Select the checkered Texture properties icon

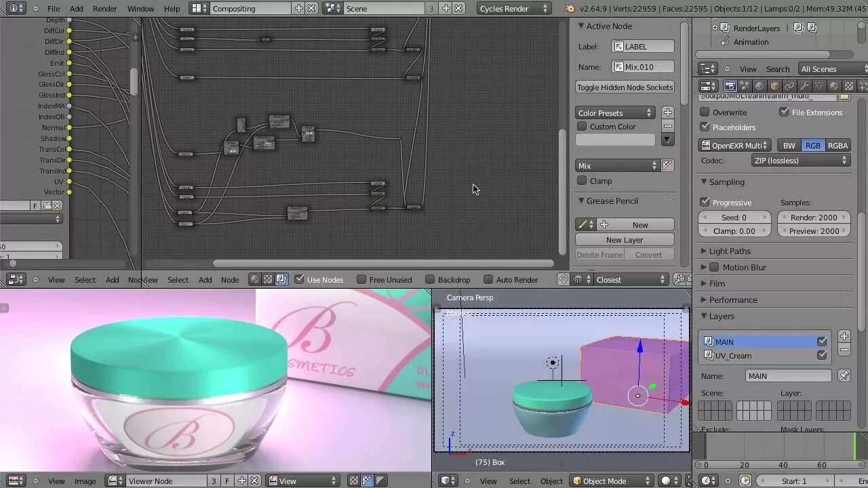tap(850, 87)
